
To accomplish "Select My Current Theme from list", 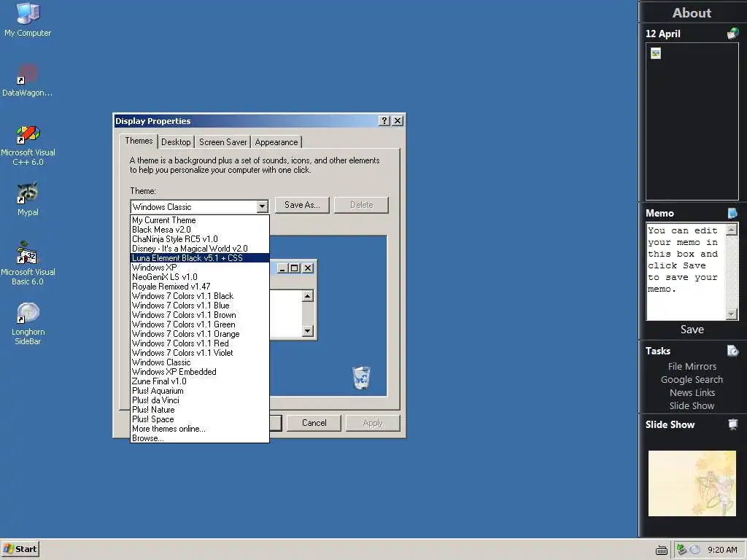I will [x=200, y=220].
